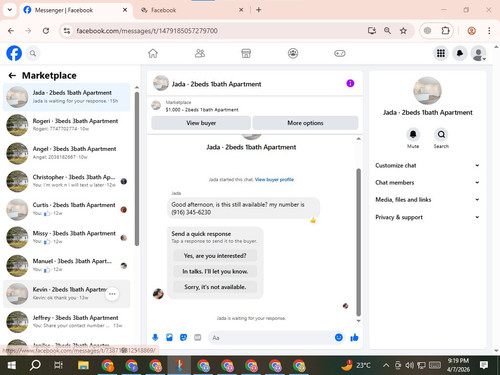This screenshot has width=500, height=375.
Task: Expand the Customize chat section
Action: point(427,165)
